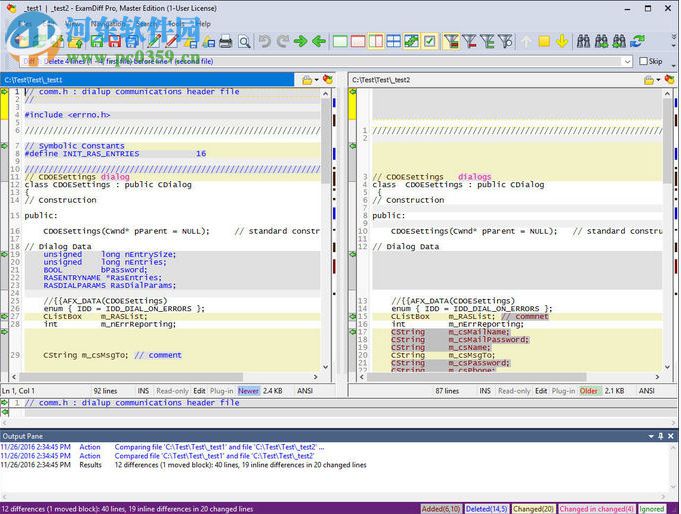Expand the differences list dropdown

[627, 61]
